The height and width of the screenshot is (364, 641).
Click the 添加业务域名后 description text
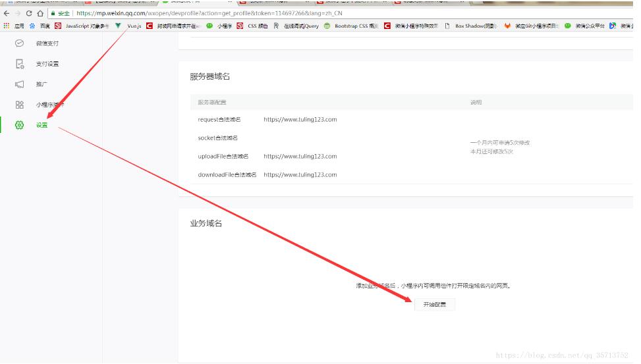(x=433, y=286)
